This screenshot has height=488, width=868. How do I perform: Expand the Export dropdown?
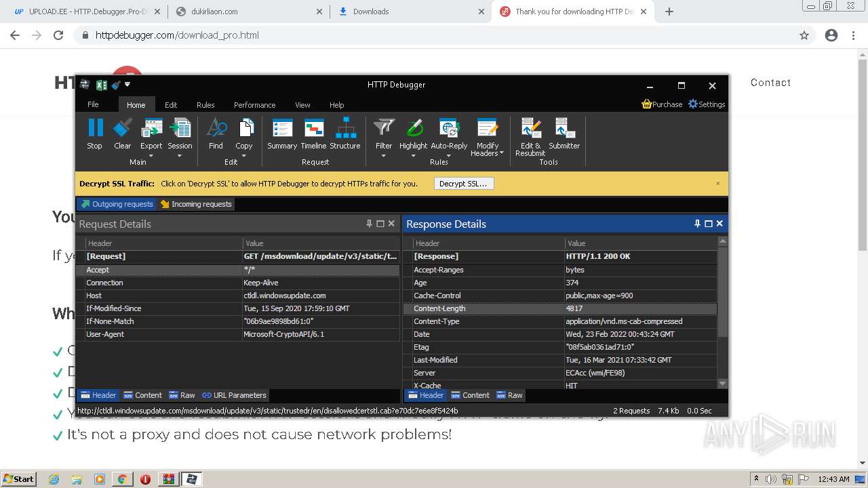point(151,155)
